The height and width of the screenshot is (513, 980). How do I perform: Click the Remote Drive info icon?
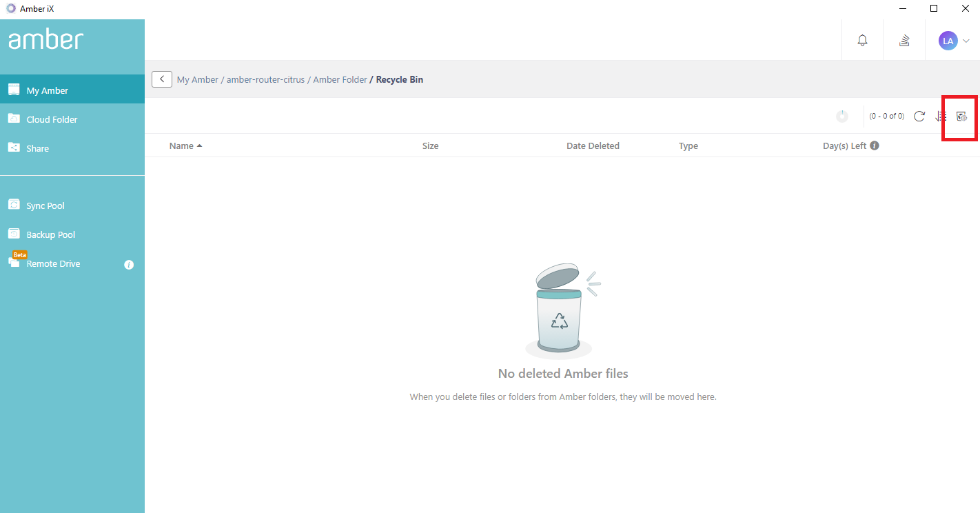pos(129,264)
